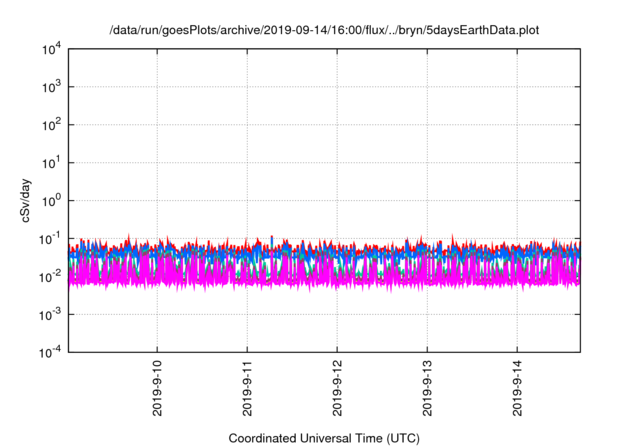Click the vertical gridline above 2019-9-13 at 10^1
The width and height of the screenshot is (640, 448).
point(427,162)
